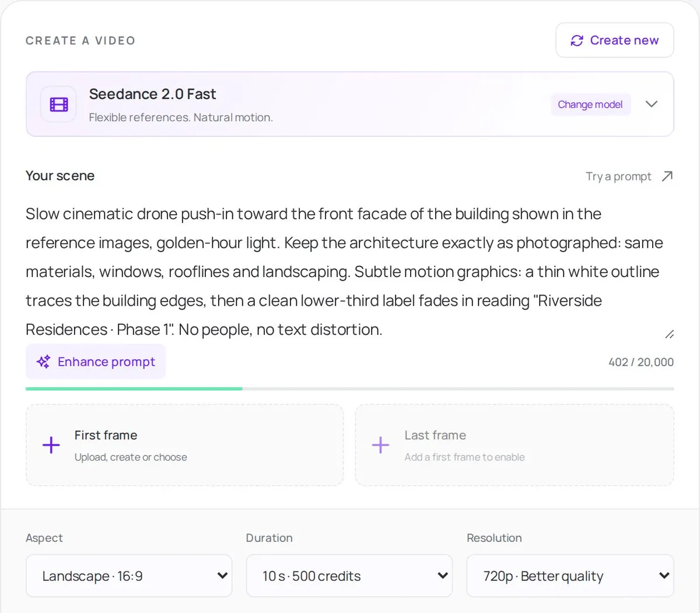Open the Try a prompt link
Image resolution: width=700 pixels, height=613 pixels.
629,176
